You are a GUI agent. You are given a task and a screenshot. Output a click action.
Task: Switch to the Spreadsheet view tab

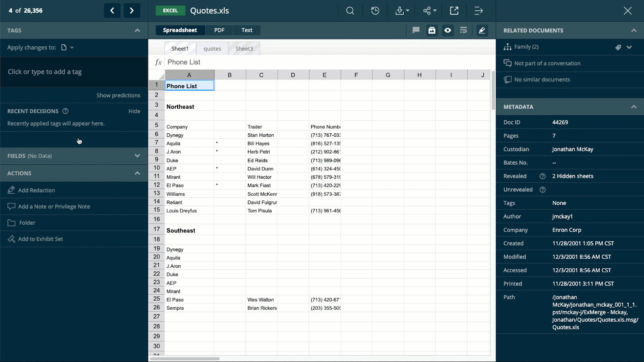click(180, 30)
